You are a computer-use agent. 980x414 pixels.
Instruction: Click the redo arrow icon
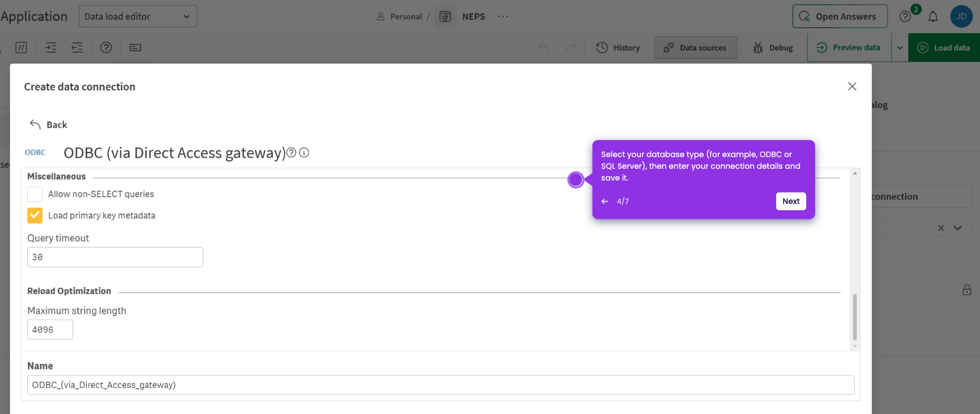pyautogui.click(x=570, y=47)
